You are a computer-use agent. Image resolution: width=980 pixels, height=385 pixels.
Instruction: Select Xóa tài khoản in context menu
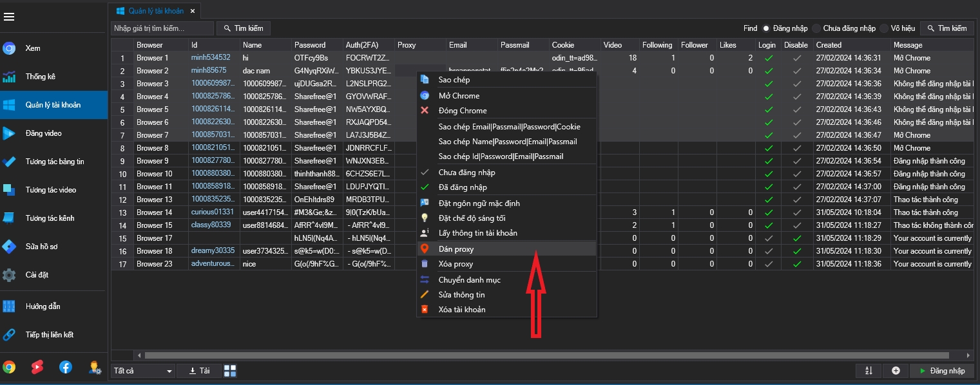[x=462, y=310]
